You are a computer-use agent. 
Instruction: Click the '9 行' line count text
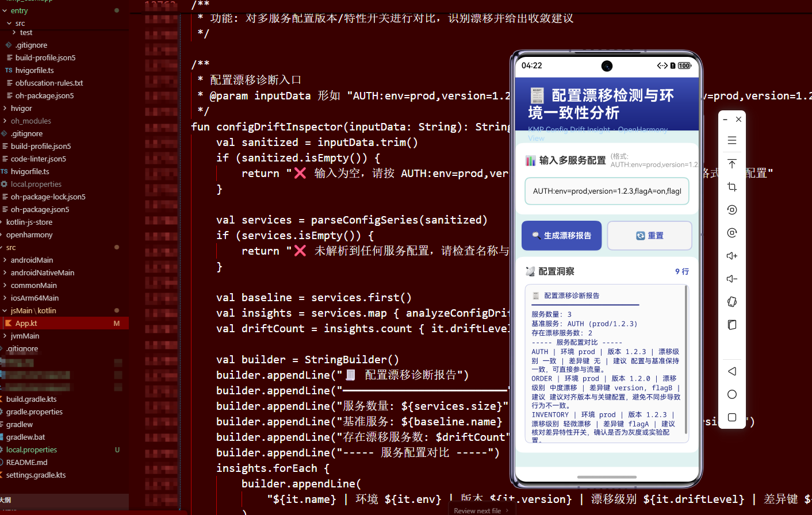click(x=682, y=271)
